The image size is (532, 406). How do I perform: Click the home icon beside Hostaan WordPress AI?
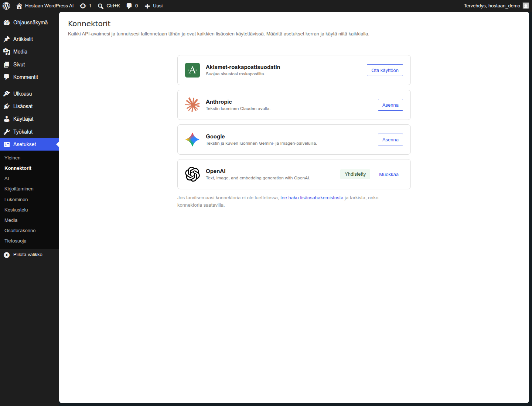(19, 6)
